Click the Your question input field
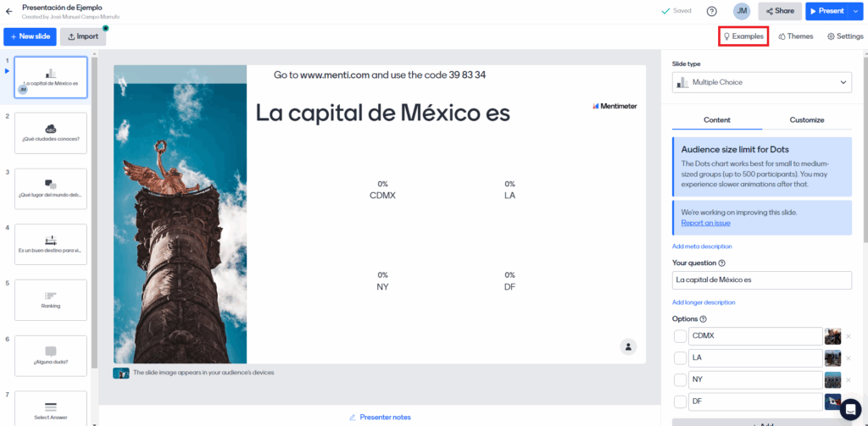Viewport: 868px width, 426px height. pos(761,279)
